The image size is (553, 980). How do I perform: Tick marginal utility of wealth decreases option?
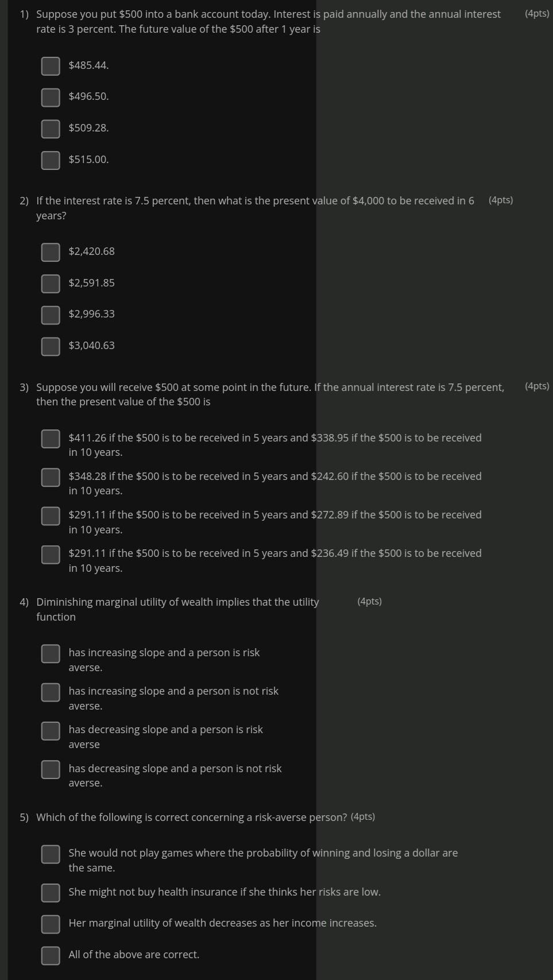click(51, 924)
